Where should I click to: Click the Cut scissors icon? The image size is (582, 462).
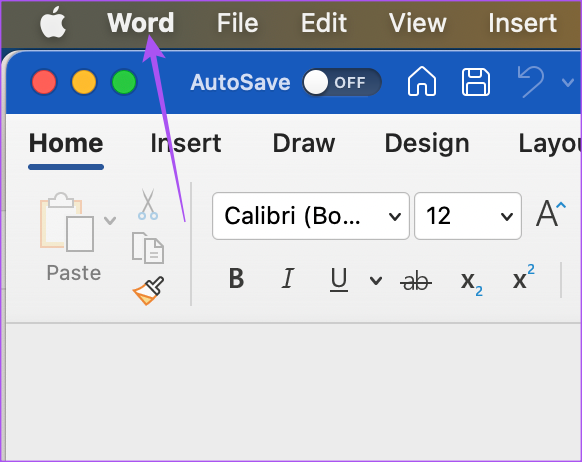(x=148, y=204)
